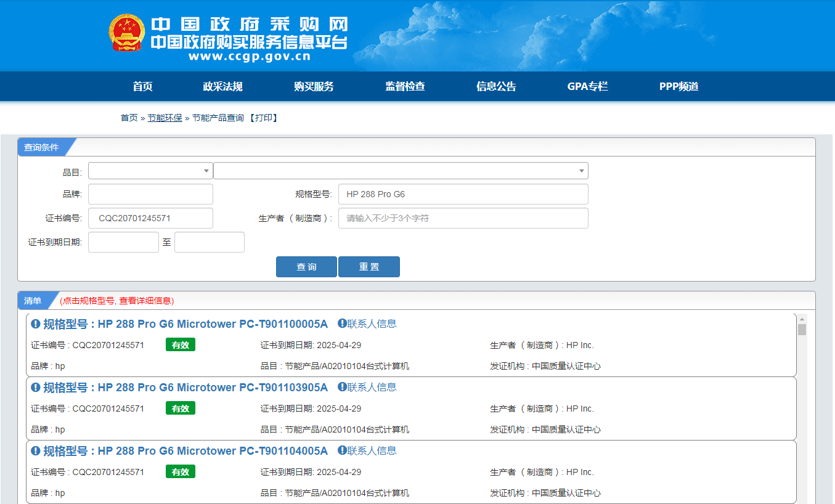The height and width of the screenshot is (504, 835).
Task: Click www.ccgp.gov.cn text in header
Action: point(250,57)
